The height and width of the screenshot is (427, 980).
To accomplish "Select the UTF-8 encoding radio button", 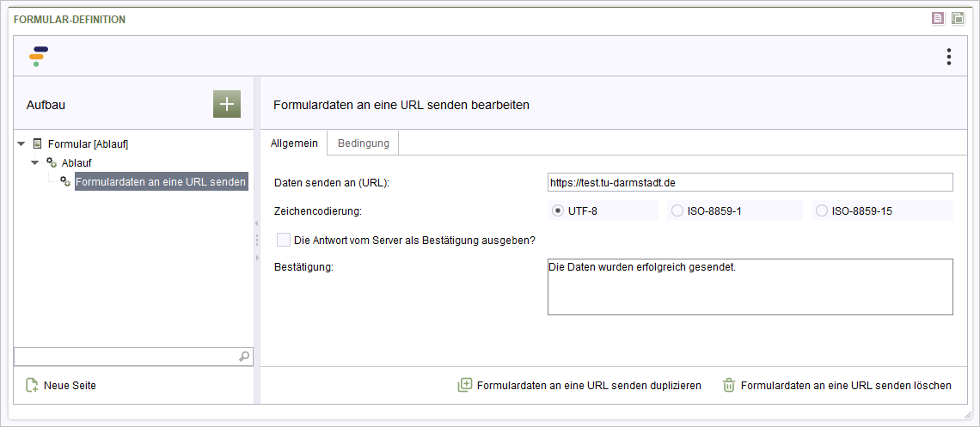I will click(558, 211).
